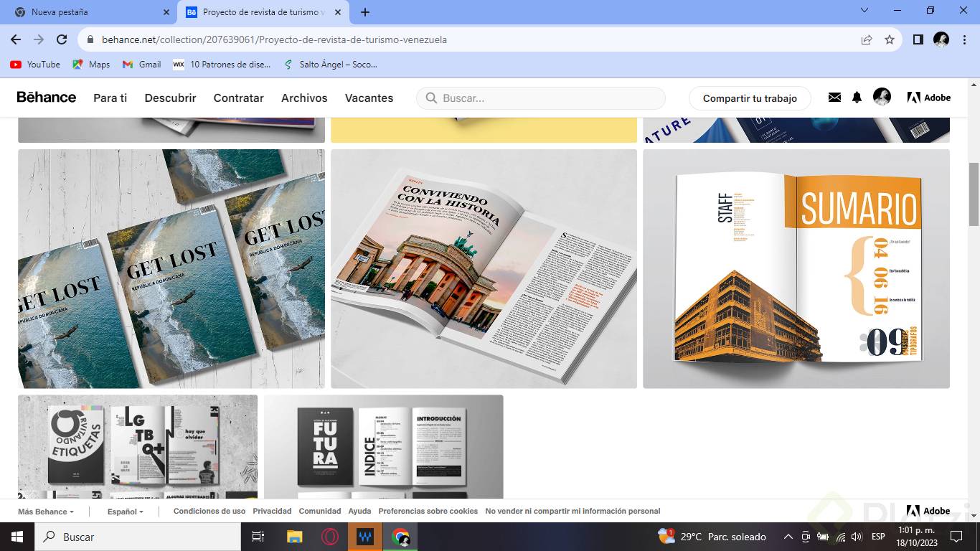This screenshot has width=980, height=551.
Task: Open the Comunidad footer link
Action: pos(320,512)
